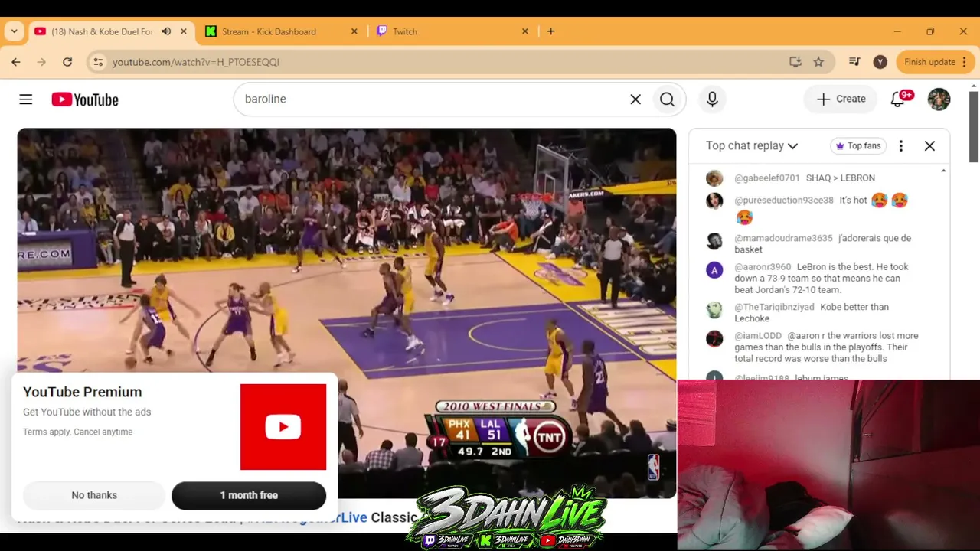Open the YouTube notifications bell
The height and width of the screenshot is (551, 980).
(898, 99)
